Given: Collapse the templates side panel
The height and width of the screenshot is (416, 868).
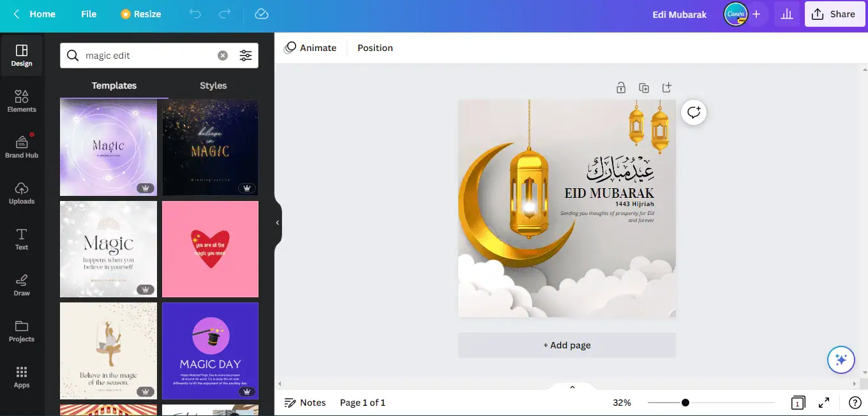Looking at the screenshot, I should click(277, 223).
